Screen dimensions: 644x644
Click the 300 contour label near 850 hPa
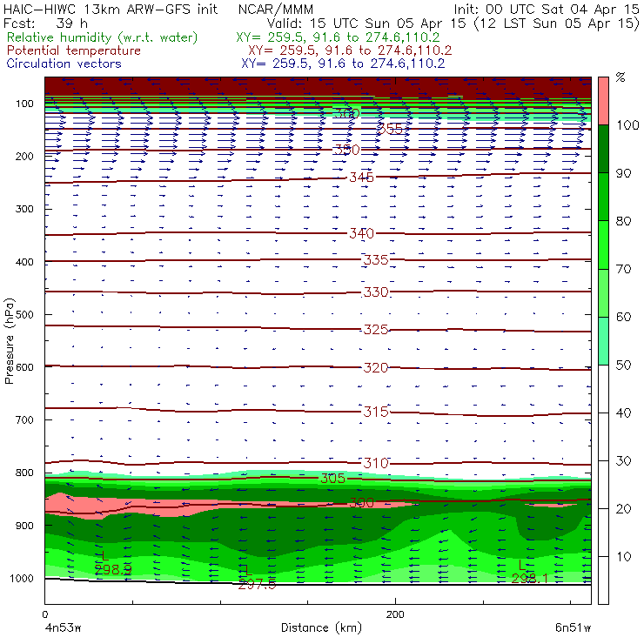361,503
